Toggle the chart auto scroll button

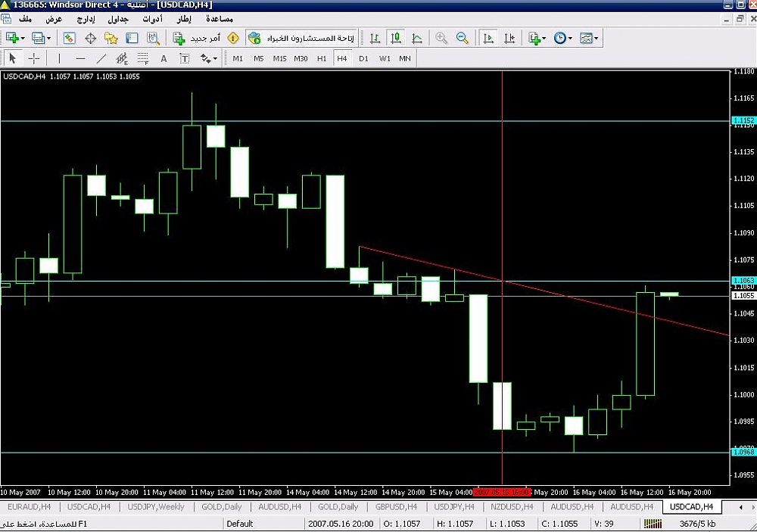(x=489, y=38)
